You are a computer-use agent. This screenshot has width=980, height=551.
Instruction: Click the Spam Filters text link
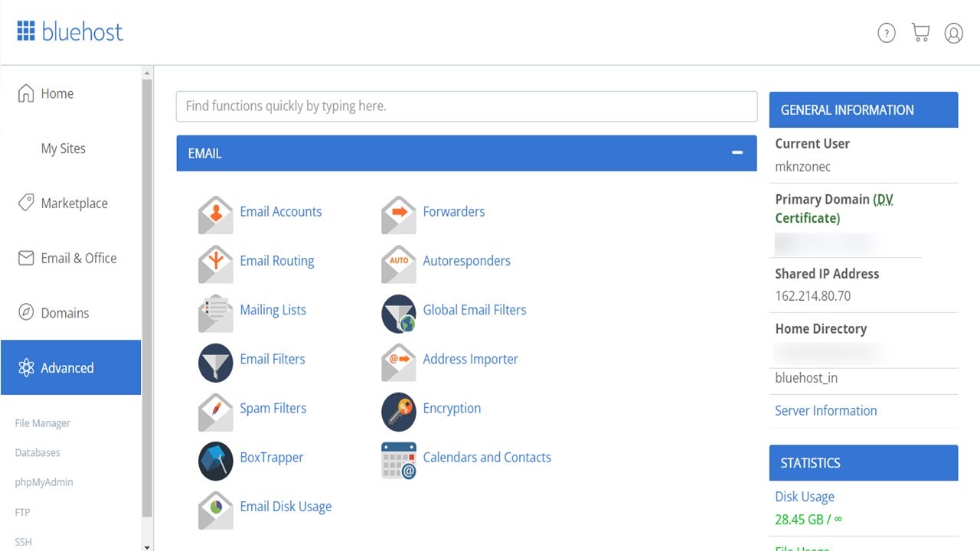pyautogui.click(x=273, y=408)
